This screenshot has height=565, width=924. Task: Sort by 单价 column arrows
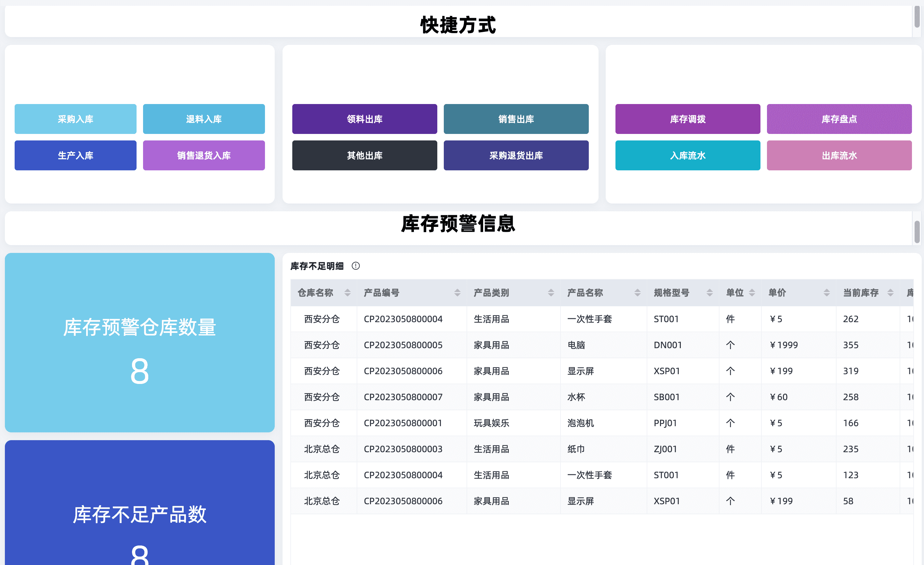(826, 293)
